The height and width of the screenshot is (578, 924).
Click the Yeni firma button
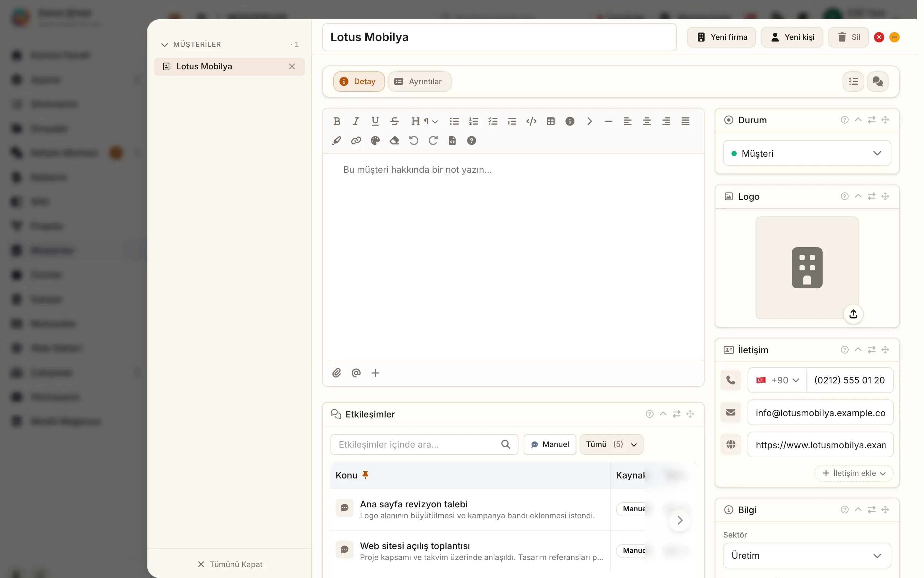[721, 37]
